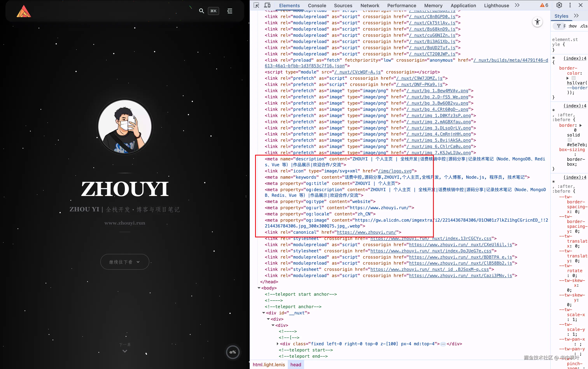Show more DevTools tabs chevron
588x369 pixels.
click(x=517, y=5)
